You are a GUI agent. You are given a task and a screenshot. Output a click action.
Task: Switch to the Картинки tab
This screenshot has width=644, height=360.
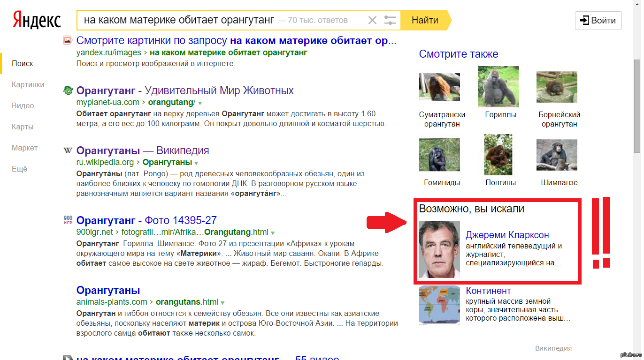click(28, 84)
